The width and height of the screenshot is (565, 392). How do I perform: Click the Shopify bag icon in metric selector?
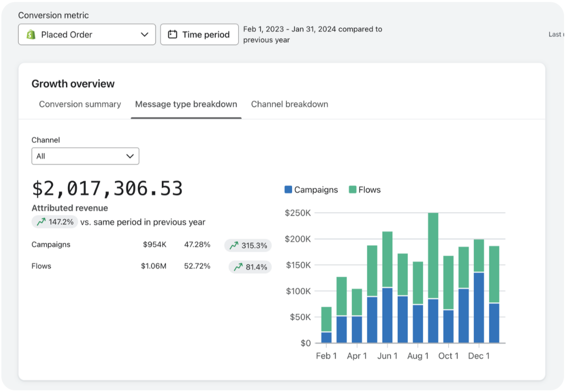tap(31, 35)
